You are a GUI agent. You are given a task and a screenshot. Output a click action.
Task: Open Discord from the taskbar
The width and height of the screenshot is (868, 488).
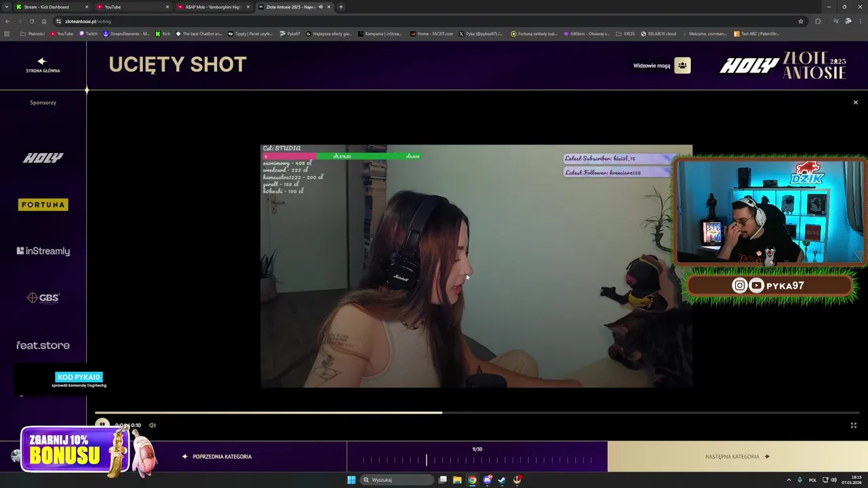[x=487, y=480]
